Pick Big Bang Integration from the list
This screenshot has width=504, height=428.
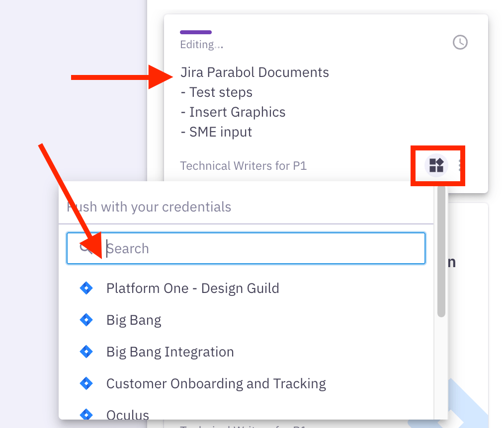point(170,352)
